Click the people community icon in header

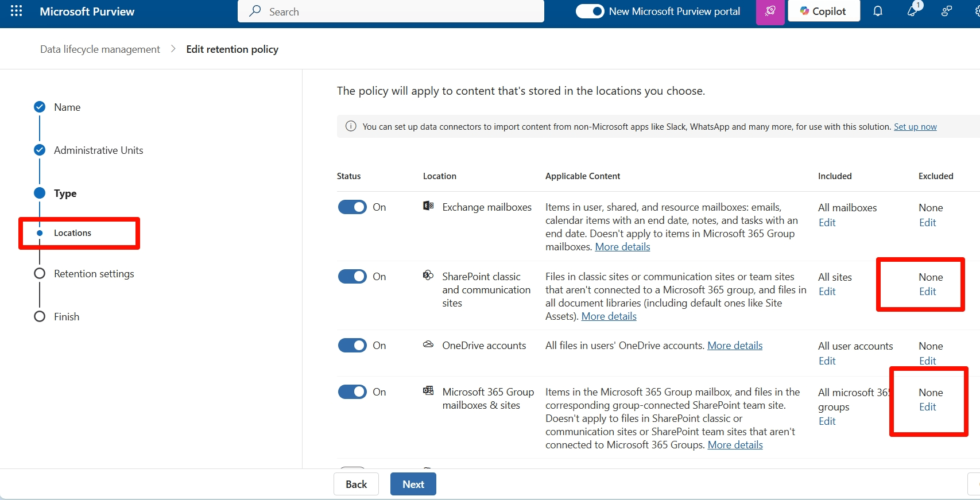tap(947, 11)
